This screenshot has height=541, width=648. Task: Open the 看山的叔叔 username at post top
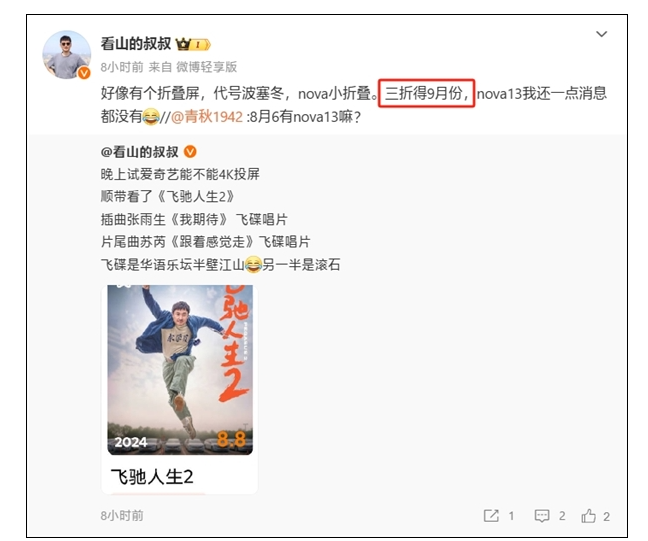[x=136, y=43]
